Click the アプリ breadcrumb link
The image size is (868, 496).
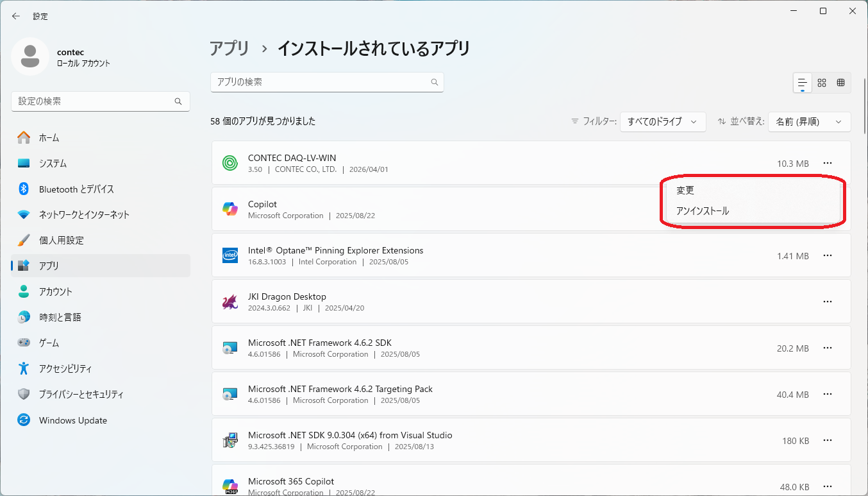(x=230, y=48)
